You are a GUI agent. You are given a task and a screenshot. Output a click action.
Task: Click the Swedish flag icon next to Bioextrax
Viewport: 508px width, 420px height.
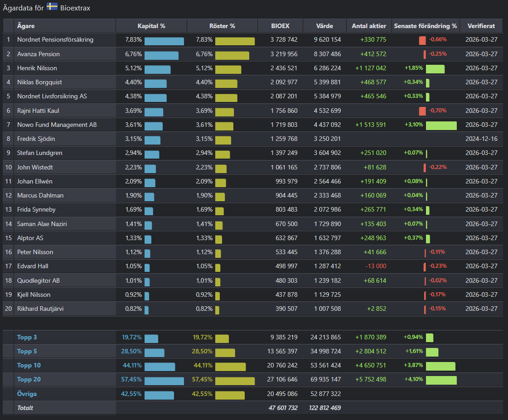coord(52,6)
